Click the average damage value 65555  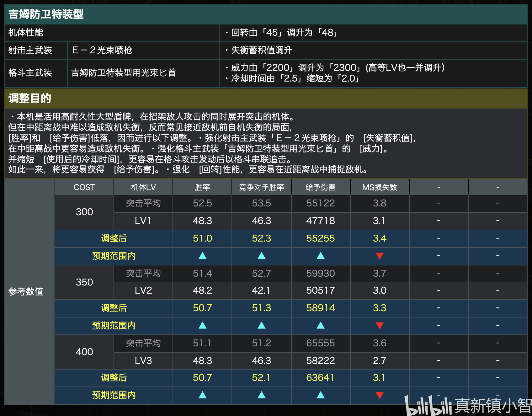(321, 343)
